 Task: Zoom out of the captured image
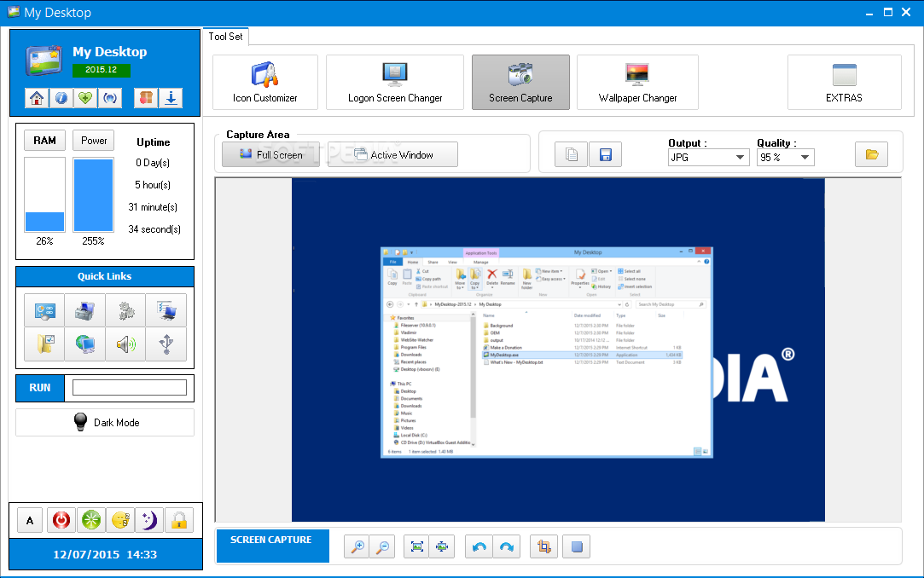(382, 546)
